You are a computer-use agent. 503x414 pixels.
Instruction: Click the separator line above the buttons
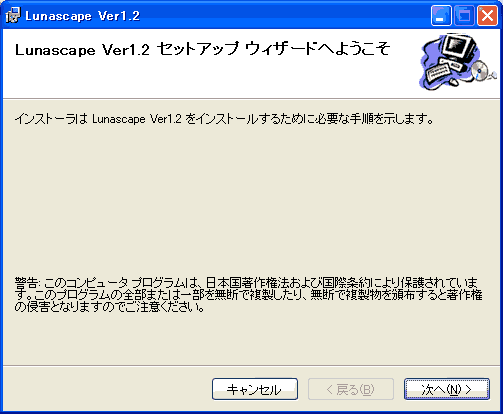pos(251,366)
